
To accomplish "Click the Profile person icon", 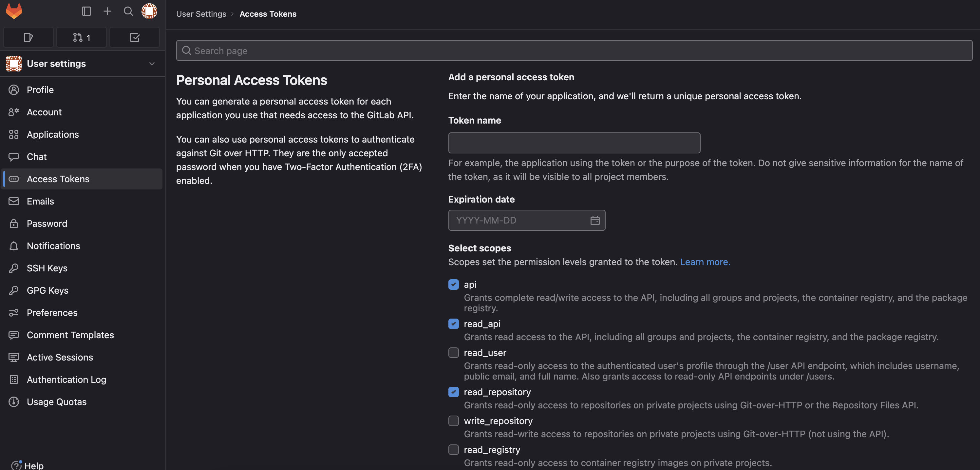I will (14, 90).
